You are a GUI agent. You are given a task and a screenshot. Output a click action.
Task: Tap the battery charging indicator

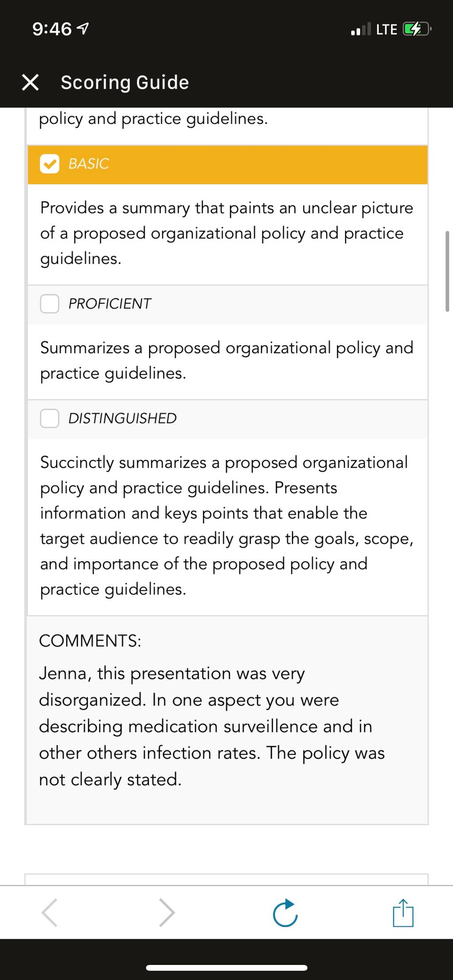click(417, 30)
